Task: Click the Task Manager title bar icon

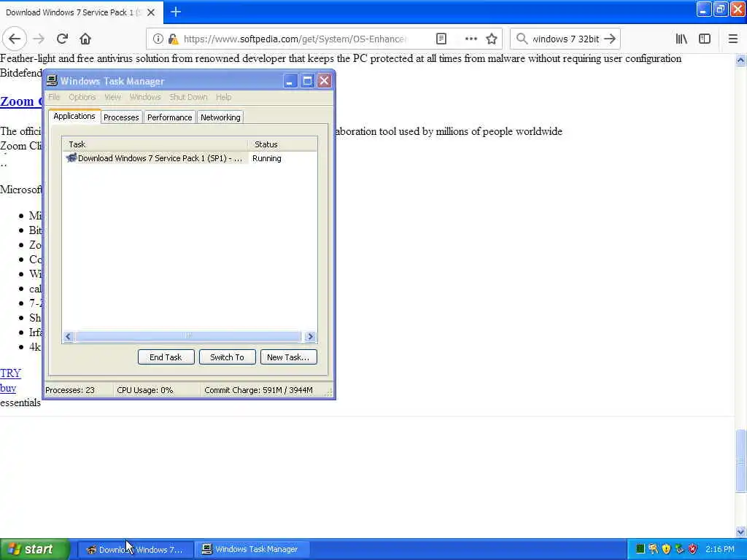Action: pos(53,80)
